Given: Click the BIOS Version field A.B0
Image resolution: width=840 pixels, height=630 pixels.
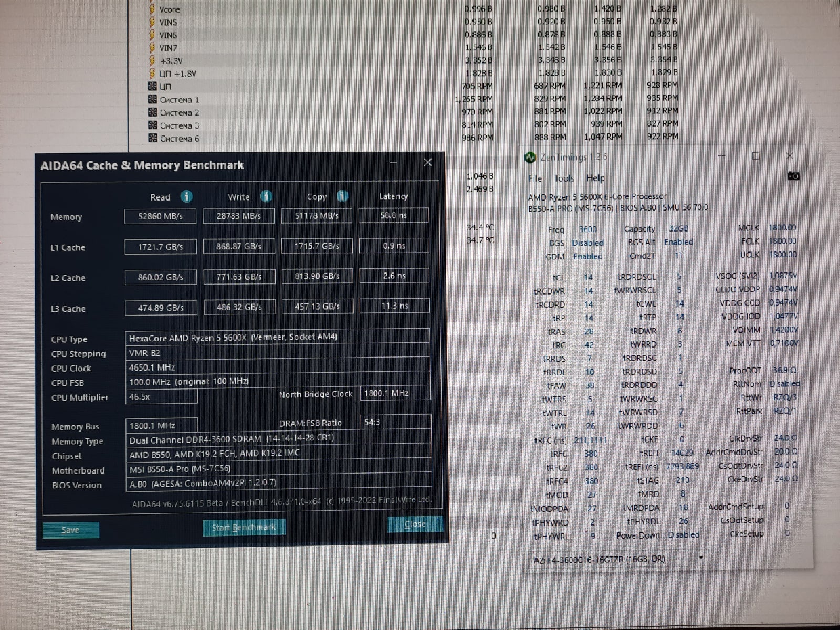Looking at the screenshot, I should pyautogui.click(x=279, y=483).
